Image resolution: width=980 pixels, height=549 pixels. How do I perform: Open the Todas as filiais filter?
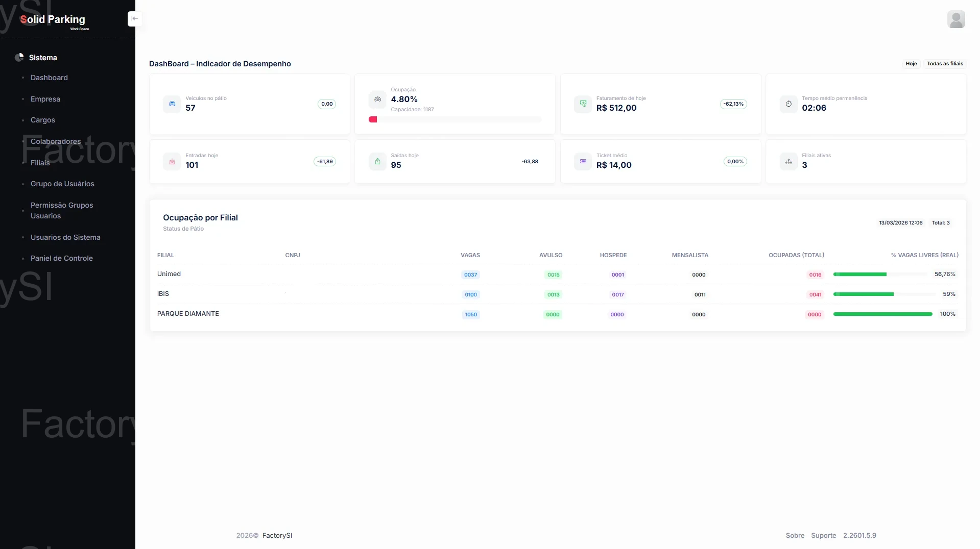tap(945, 64)
